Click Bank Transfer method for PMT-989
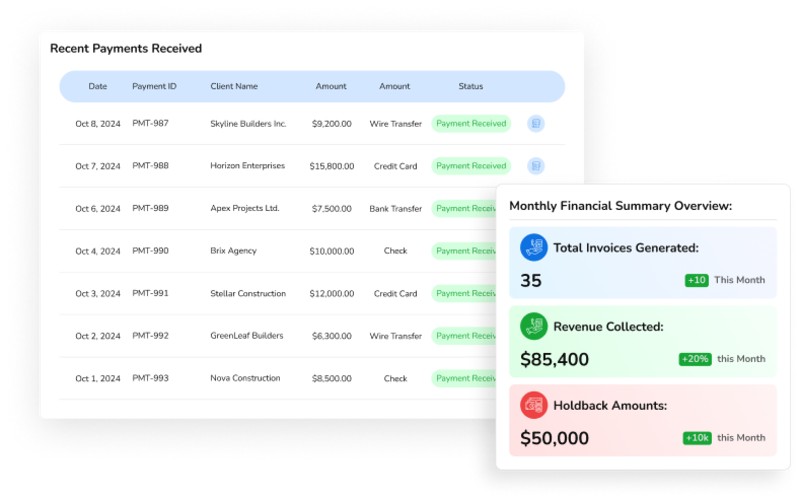Viewport: 801px width, 500px height. [x=395, y=208]
